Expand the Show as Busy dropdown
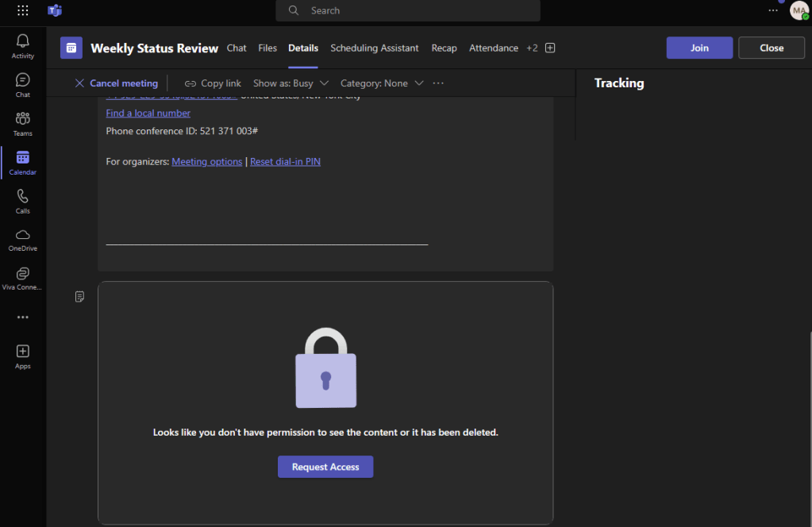Viewport: 812px width, 527px height. [x=291, y=83]
